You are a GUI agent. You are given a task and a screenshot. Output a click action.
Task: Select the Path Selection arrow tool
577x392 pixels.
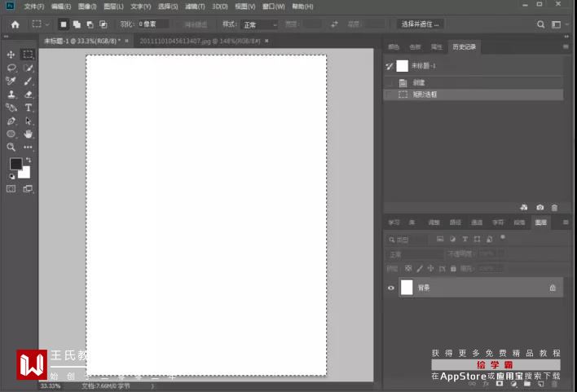click(x=28, y=121)
